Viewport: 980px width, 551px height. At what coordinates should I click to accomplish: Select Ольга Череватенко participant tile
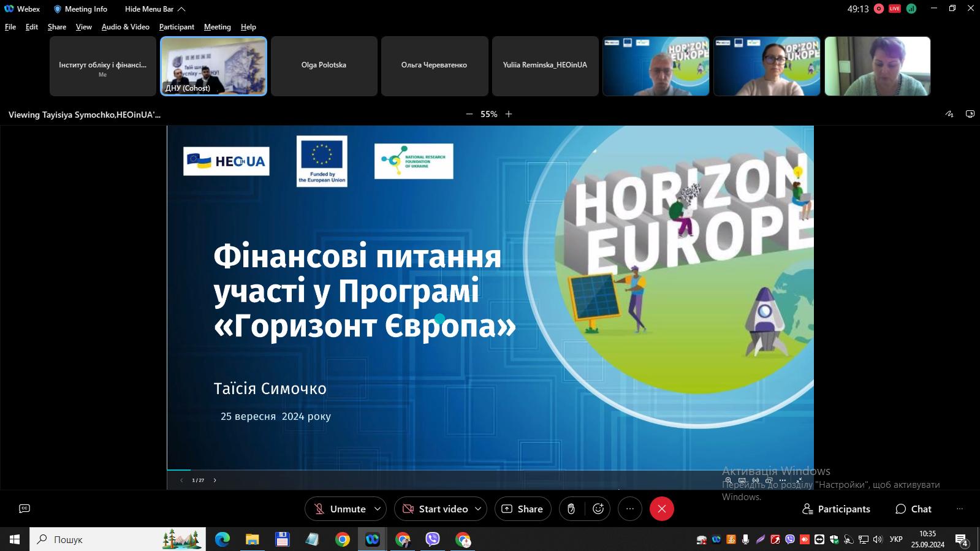click(x=435, y=66)
